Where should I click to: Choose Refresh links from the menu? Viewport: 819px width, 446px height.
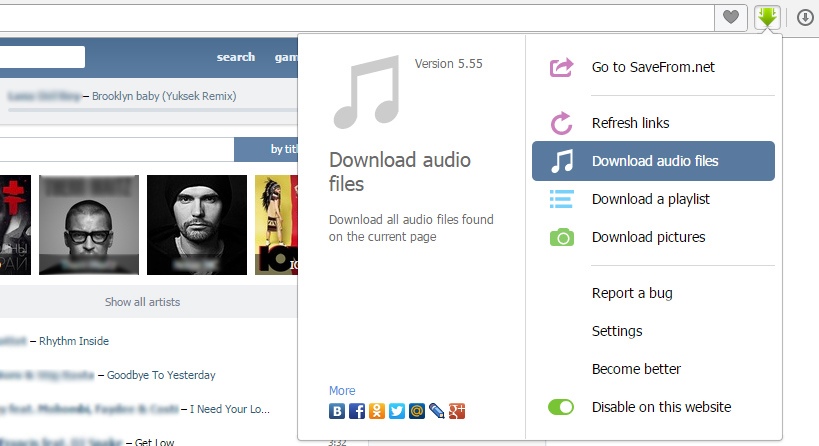click(630, 123)
